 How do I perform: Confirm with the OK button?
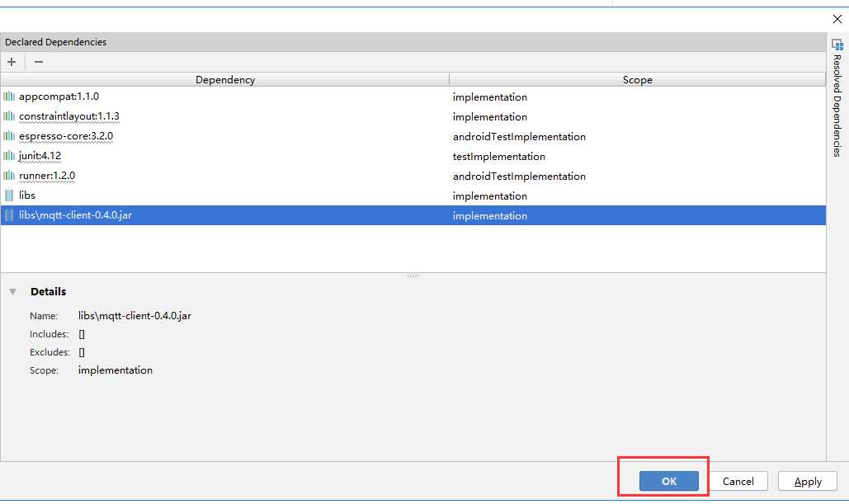coord(668,481)
